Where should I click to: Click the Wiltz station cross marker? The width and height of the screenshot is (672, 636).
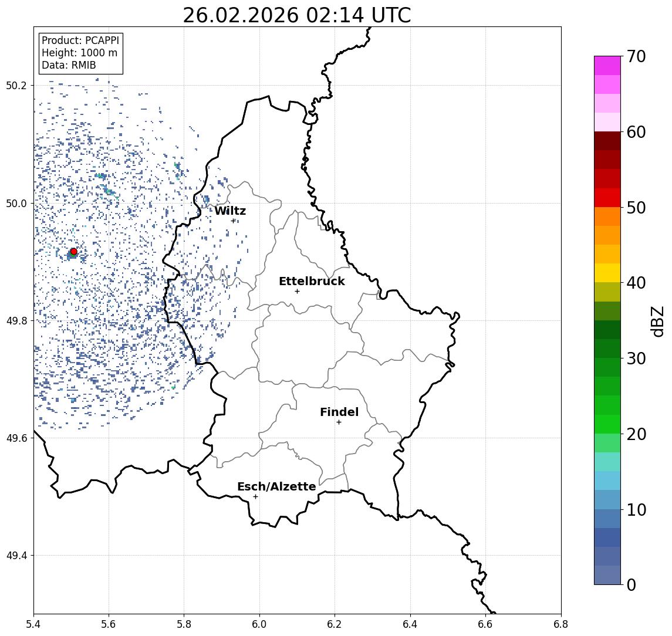click(x=233, y=221)
